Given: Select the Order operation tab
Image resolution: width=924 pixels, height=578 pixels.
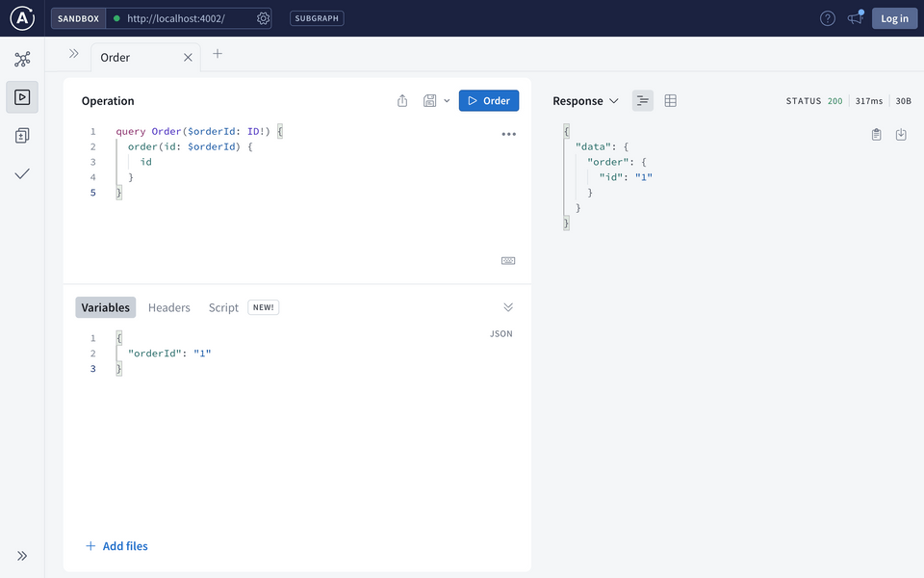Looking at the screenshot, I should [115, 57].
